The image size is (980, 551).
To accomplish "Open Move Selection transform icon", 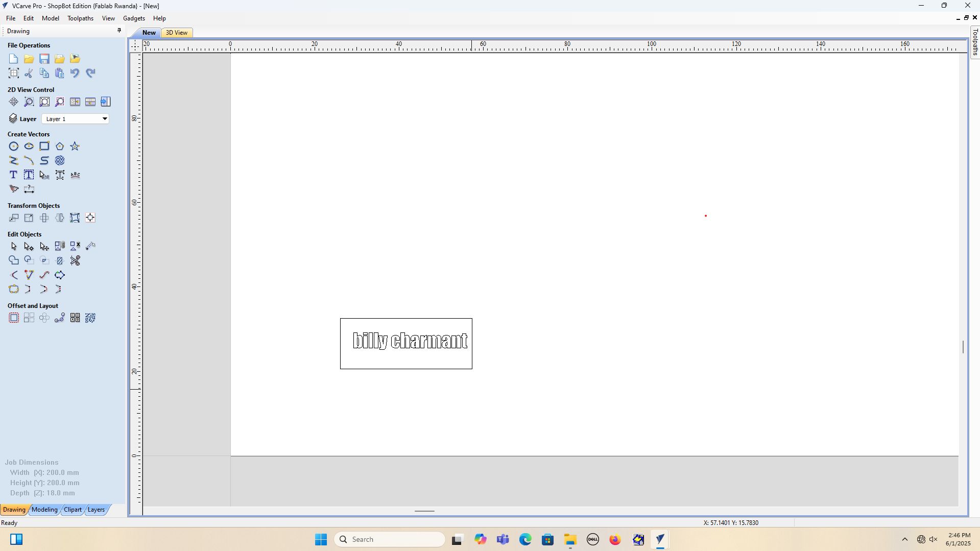I will coord(14,218).
